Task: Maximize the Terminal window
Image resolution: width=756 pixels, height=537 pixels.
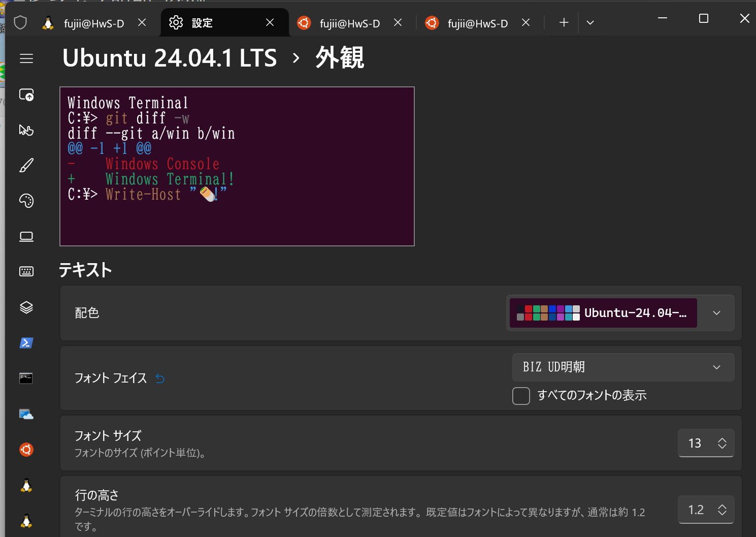Action: point(704,18)
